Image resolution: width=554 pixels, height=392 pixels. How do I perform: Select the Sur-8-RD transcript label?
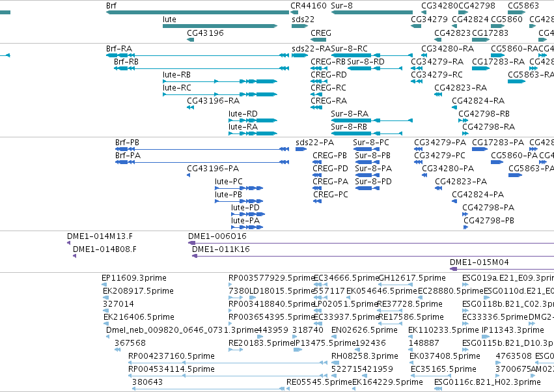366,61
